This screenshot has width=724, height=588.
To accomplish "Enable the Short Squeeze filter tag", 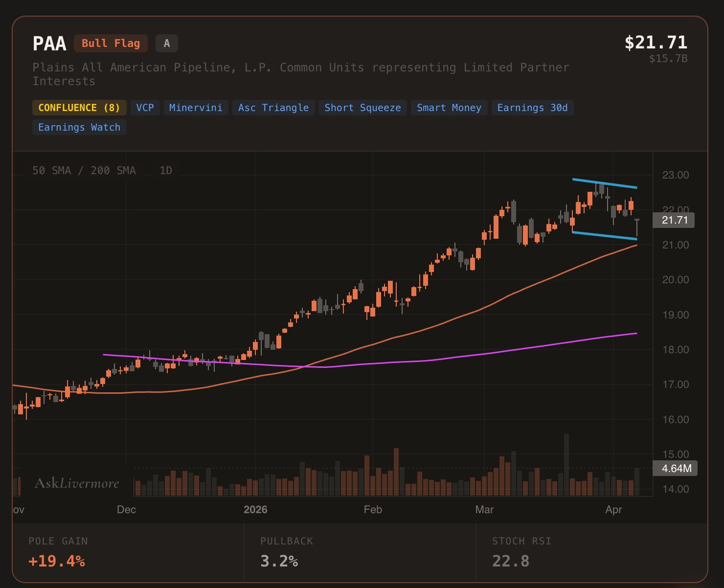I will point(362,108).
